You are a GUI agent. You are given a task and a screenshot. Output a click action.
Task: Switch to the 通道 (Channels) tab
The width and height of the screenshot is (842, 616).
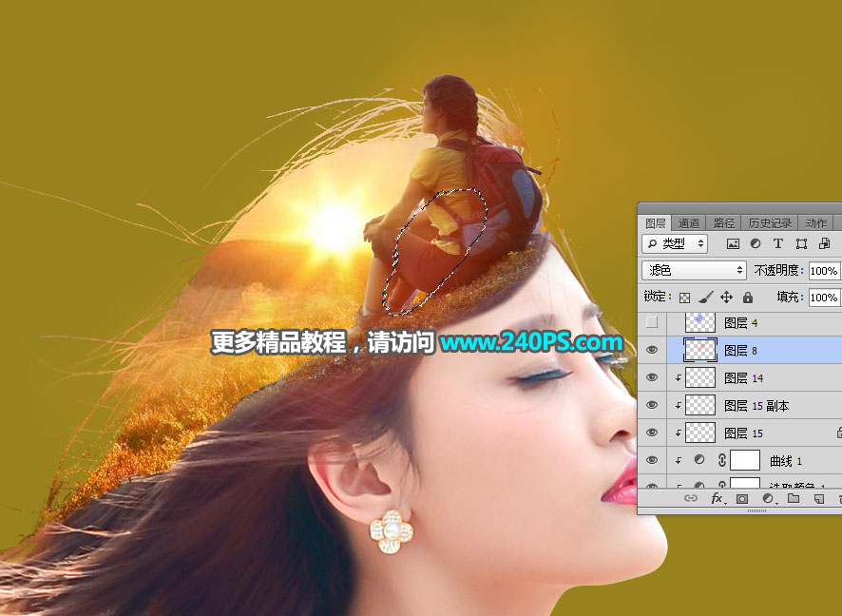[688, 222]
